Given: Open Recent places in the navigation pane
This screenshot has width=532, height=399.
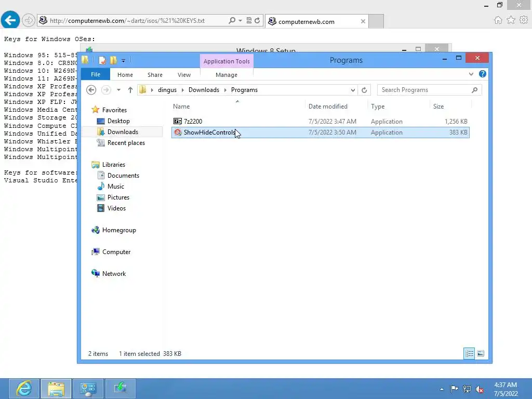Looking at the screenshot, I should (x=126, y=143).
